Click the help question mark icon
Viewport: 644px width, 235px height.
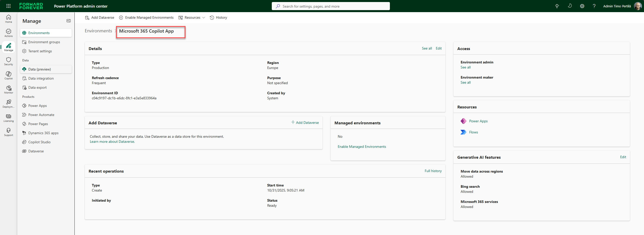point(594,6)
